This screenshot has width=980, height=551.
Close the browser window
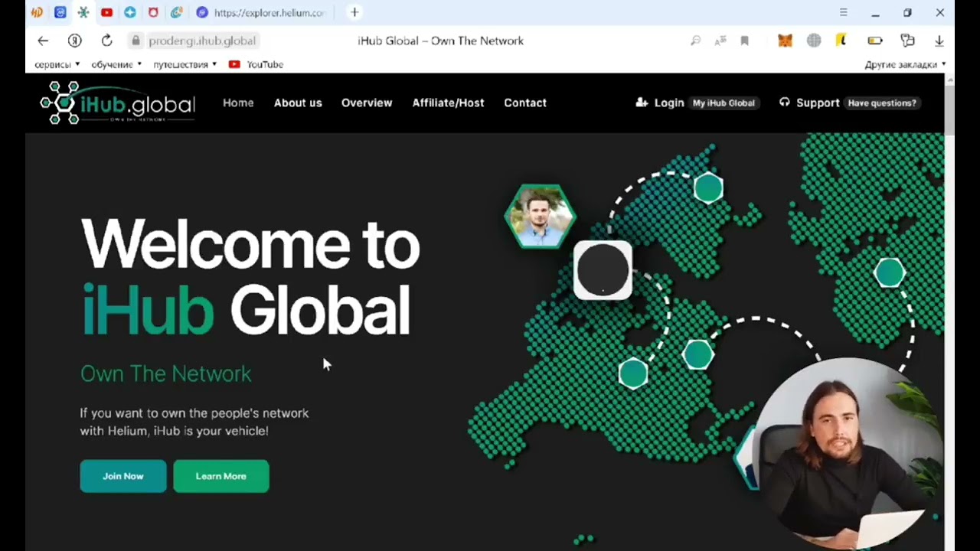[x=939, y=12]
